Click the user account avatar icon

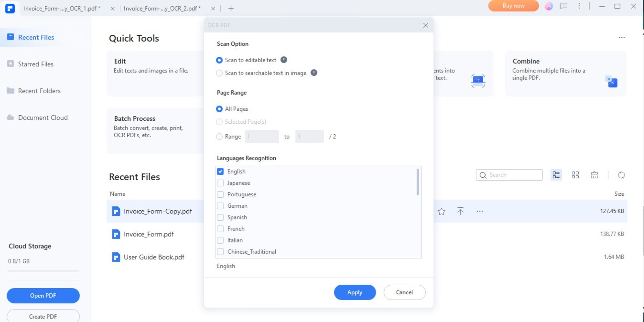coord(549,6)
